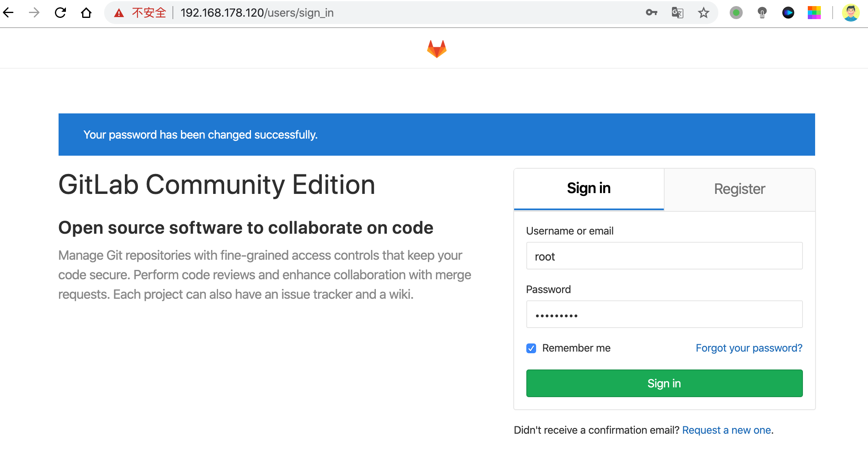This screenshot has height=465, width=868.
Task: Switch to the Register tab
Action: (740, 189)
